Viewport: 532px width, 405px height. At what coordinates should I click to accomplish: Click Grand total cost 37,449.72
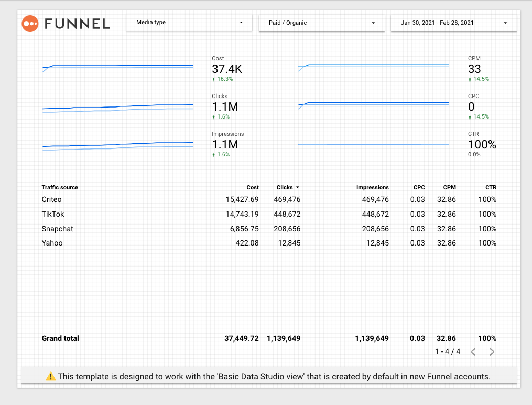tap(242, 338)
